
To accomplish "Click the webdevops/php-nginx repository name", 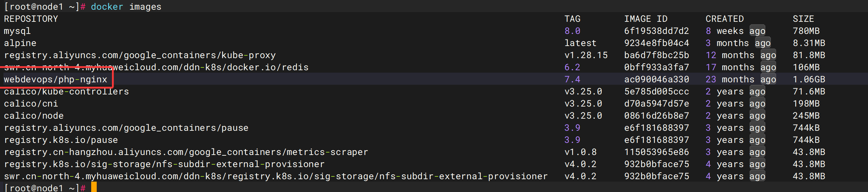I will tap(56, 80).
